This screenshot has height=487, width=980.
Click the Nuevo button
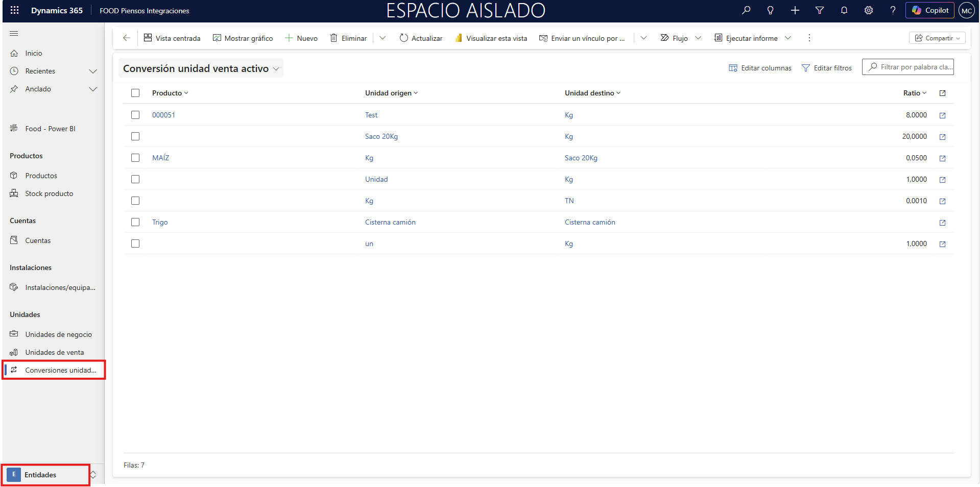click(301, 38)
